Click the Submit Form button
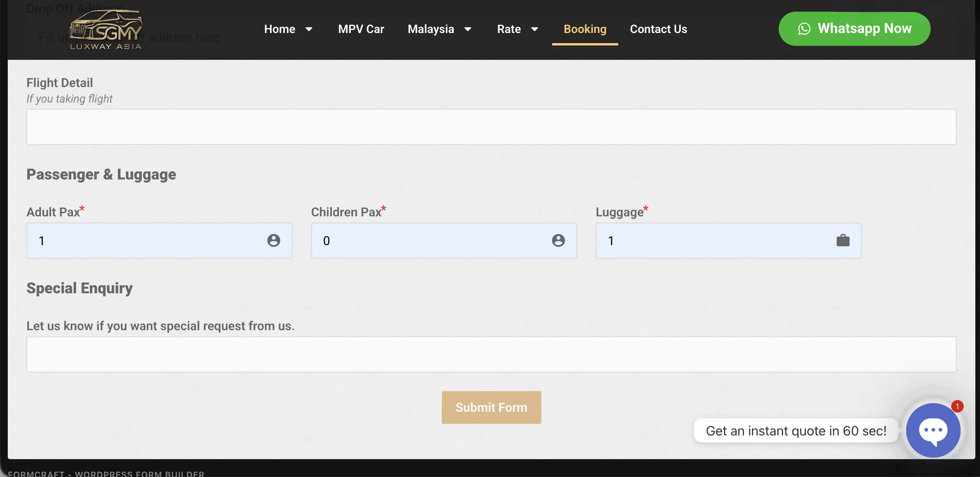 (491, 407)
